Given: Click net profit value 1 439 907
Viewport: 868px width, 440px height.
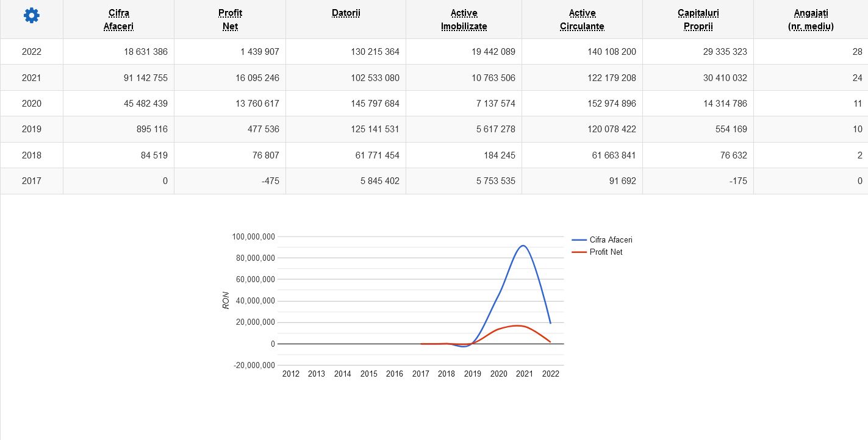Looking at the screenshot, I should (260, 52).
